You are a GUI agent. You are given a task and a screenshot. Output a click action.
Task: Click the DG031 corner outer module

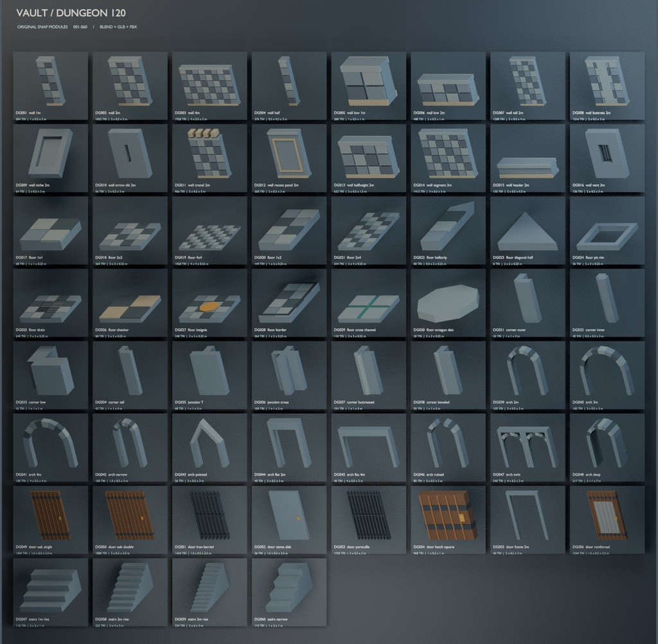(528, 303)
